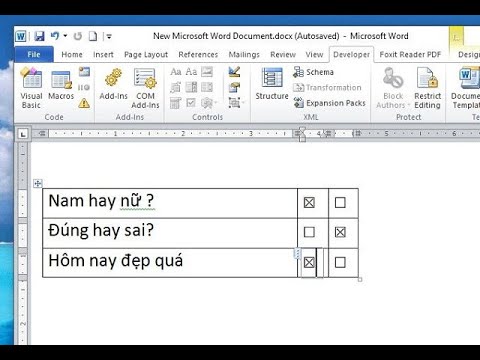Check the second checkbox in "Nam hay nữ ?" row

coord(340,202)
